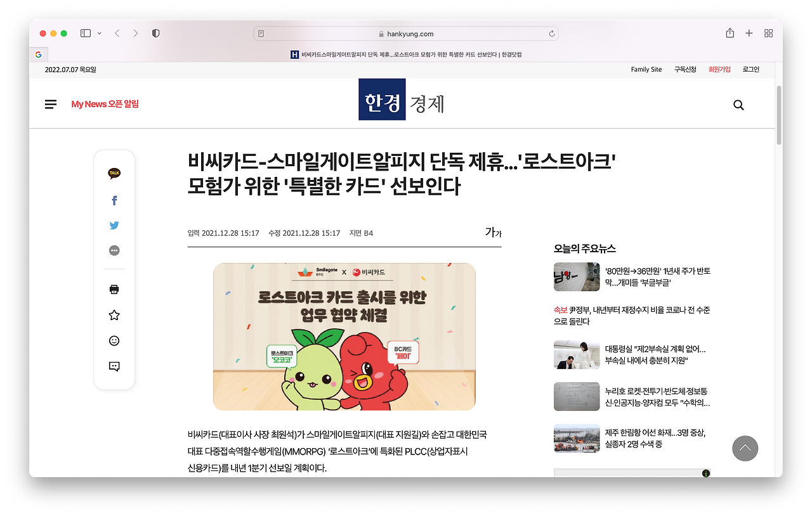Image resolution: width=812 pixels, height=516 pixels.
Task: Open My News 오픈 알림 menu
Action: tap(105, 104)
